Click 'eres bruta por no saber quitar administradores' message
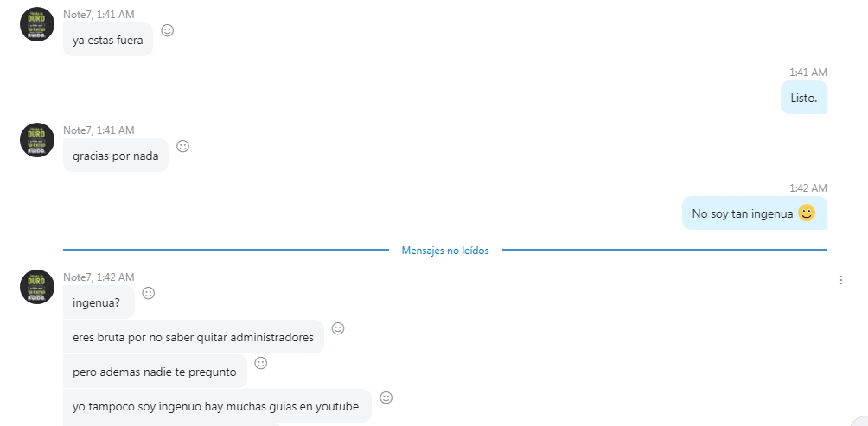The width and height of the screenshot is (868, 426). (193, 336)
